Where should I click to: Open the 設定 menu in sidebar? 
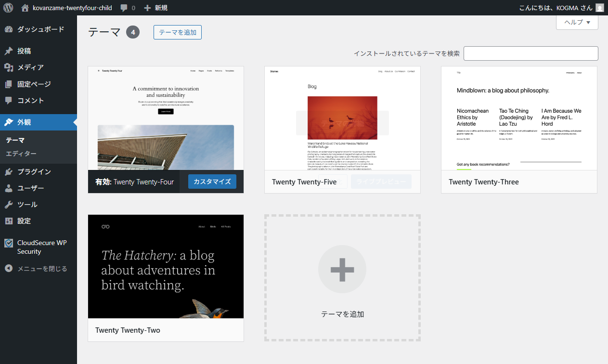point(24,221)
